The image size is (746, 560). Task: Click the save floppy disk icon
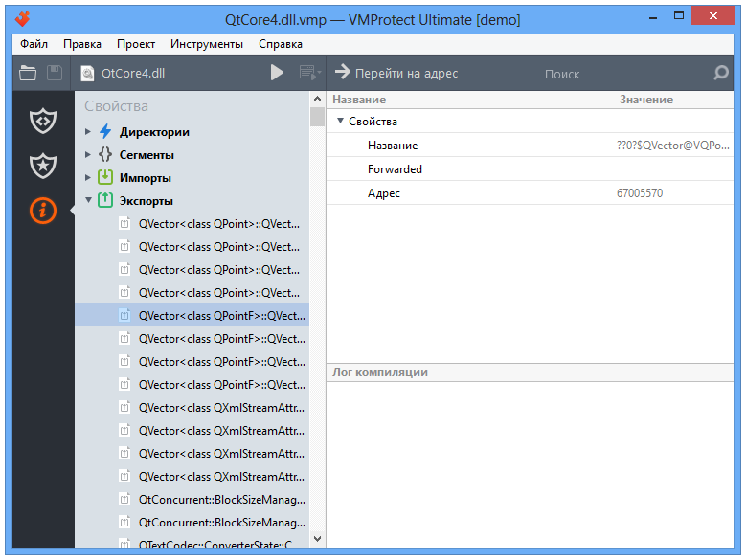coord(55,73)
